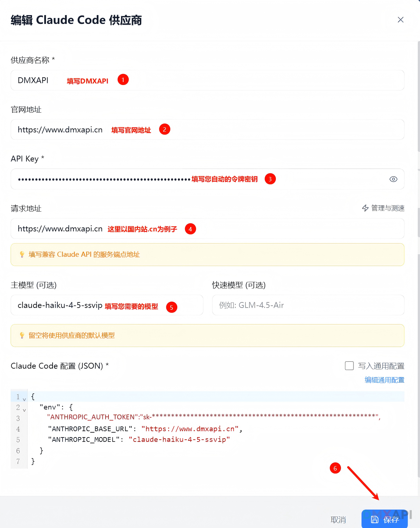This screenshot has height=528, width=420.
Task: Open the 编辑通用配置 link
Action: [384, 380]
